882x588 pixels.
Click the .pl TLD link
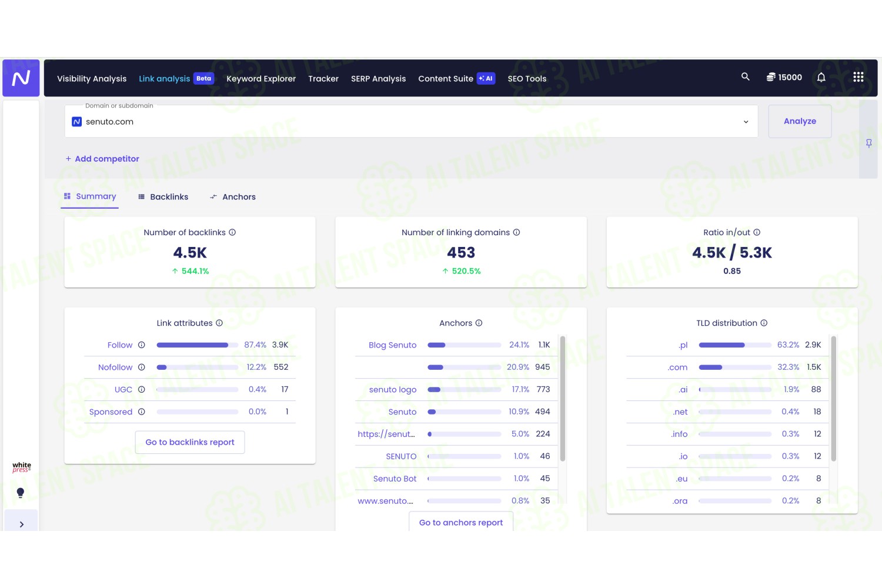(683, 345)
